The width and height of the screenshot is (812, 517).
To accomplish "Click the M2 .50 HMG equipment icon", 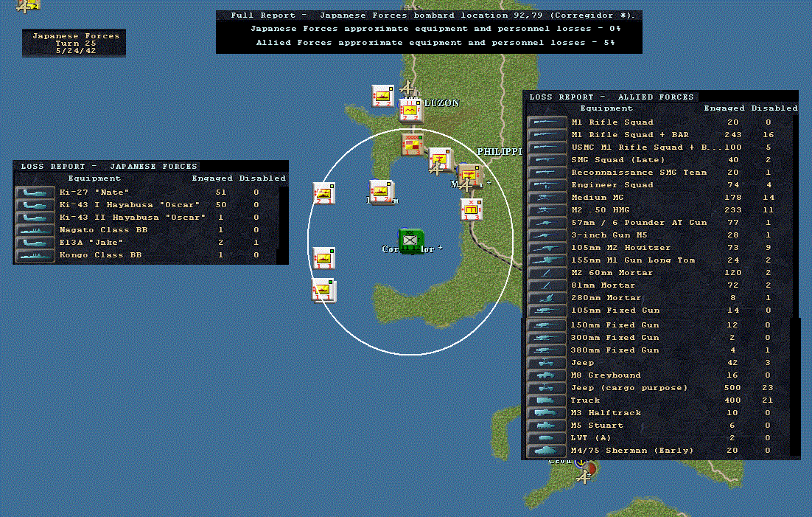I will [547, 210].
